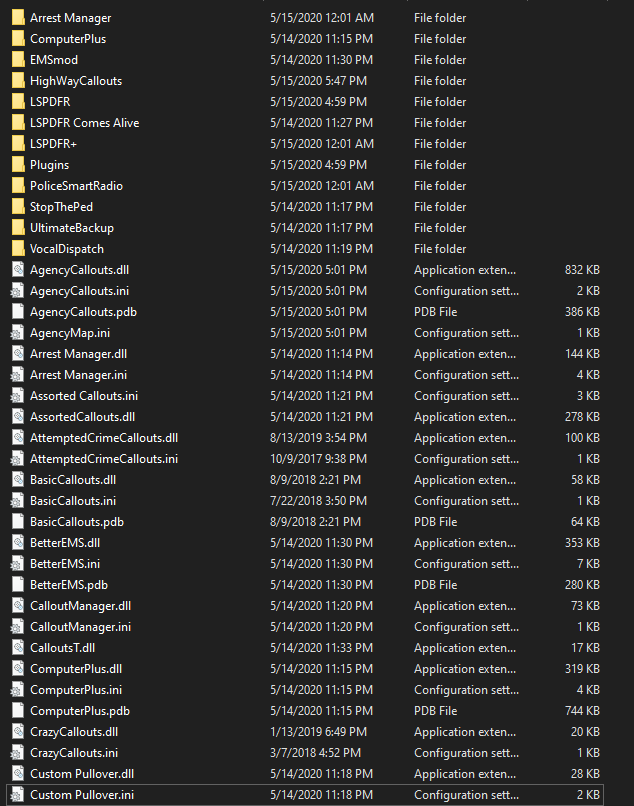
Task: Click the 5/14/2020 11:27 PM date
Action: (x=322, y=123)
